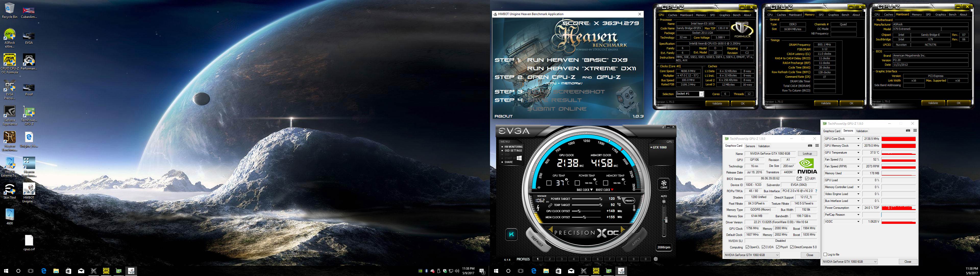Click the temperature thermometer icon in Precision
980x276 pixels.
pos(634,208)
